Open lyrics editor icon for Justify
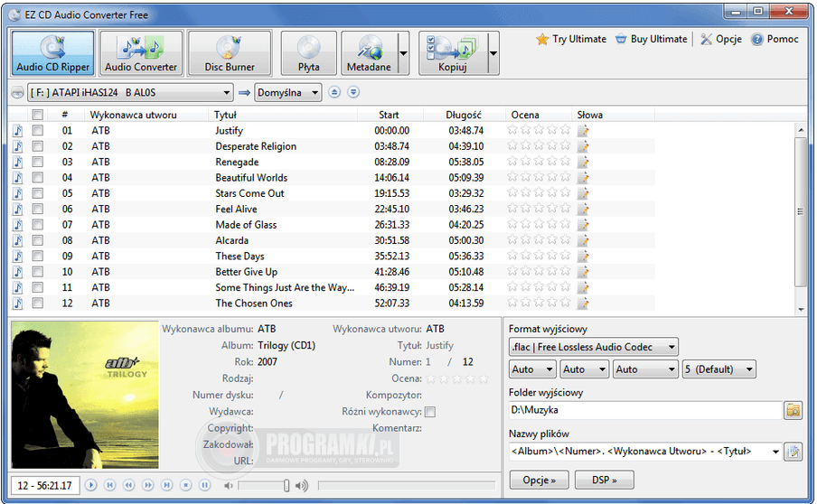 point(583,130)
